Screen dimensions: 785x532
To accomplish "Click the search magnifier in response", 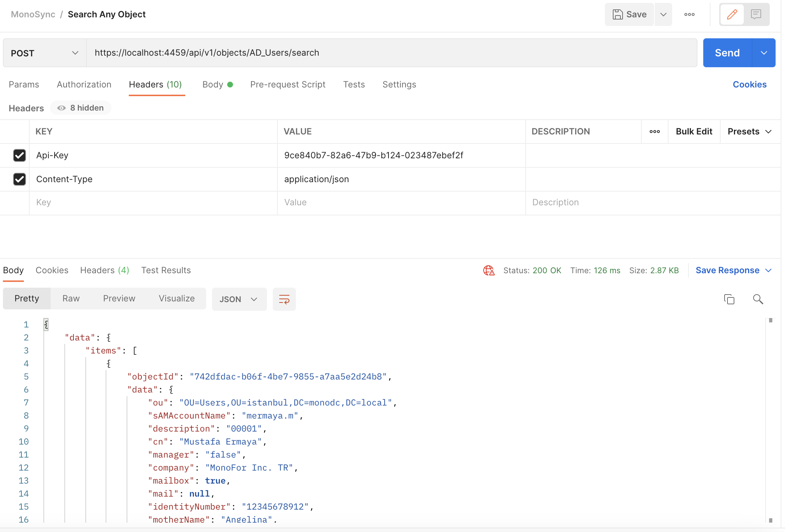I will pyautogui.click(x=758, y=299).
